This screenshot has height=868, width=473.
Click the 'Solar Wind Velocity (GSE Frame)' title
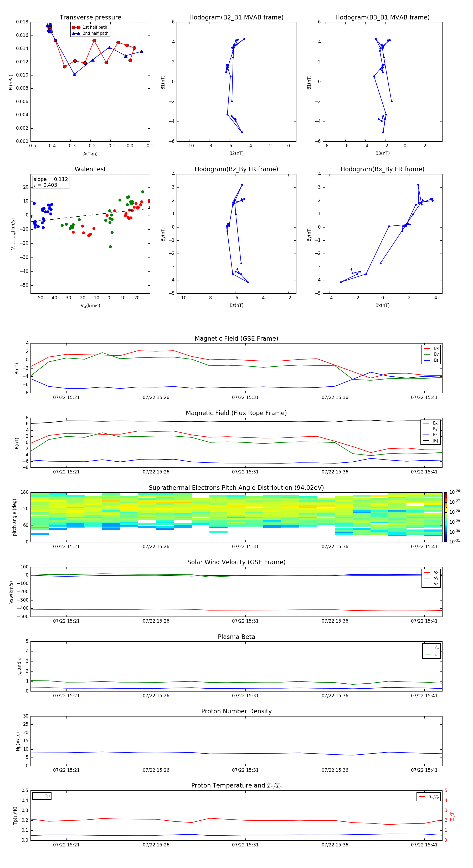[236, 562]
